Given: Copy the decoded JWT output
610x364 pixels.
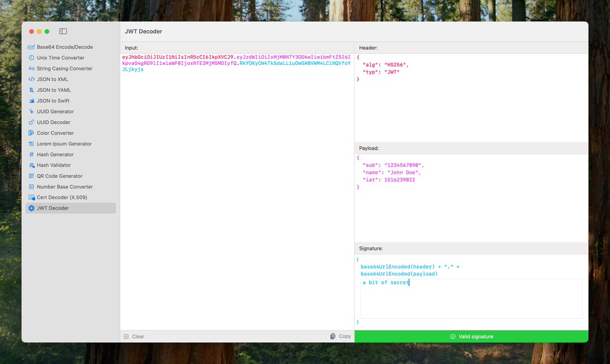Looking at the screenshot, I should (x=340, y=336).
